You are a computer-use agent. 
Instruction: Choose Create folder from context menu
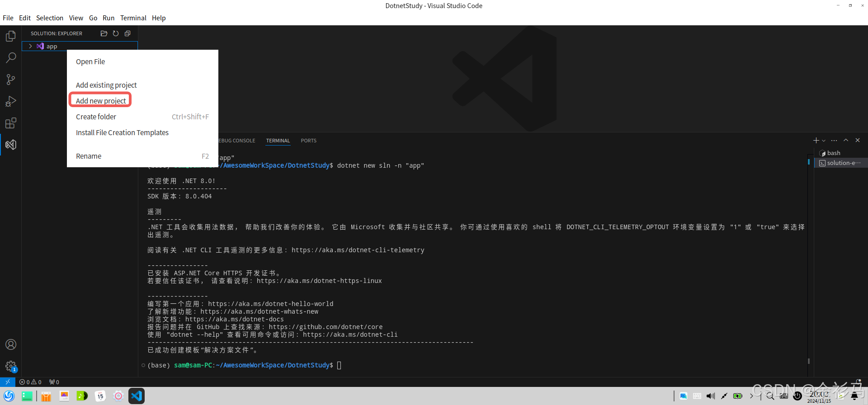coord(142,117)
